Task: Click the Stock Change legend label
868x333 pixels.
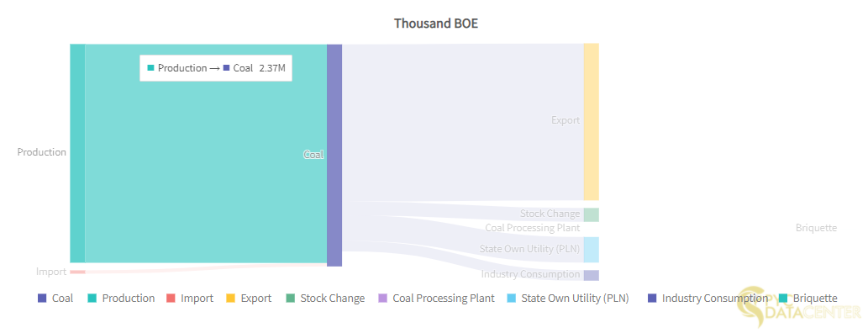Action: [x=333, y=299]
